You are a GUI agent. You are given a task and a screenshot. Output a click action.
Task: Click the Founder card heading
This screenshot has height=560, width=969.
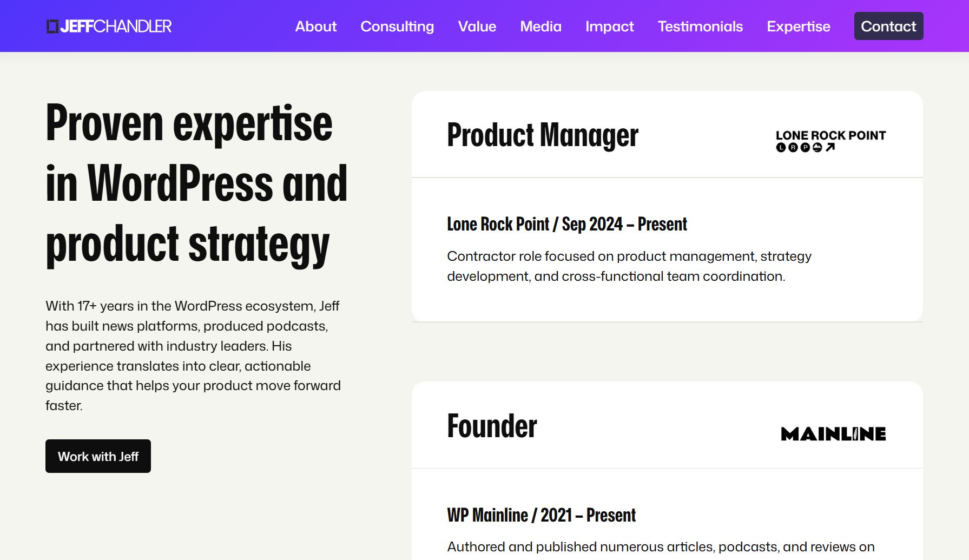coord(492,426)
